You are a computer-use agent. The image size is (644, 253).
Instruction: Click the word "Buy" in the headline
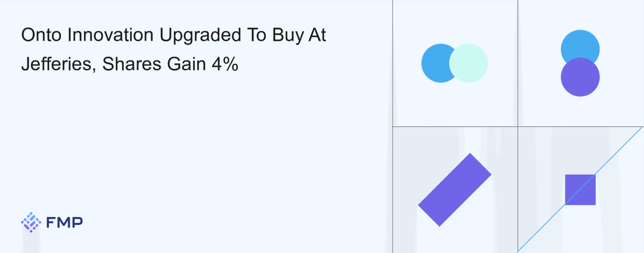(x=288, y=35)
